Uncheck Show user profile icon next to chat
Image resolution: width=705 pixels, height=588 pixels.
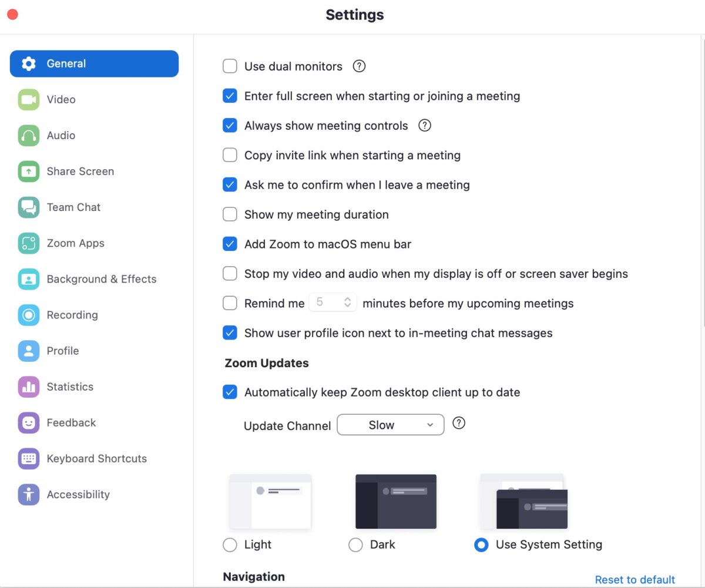click(x=230, y=333)
